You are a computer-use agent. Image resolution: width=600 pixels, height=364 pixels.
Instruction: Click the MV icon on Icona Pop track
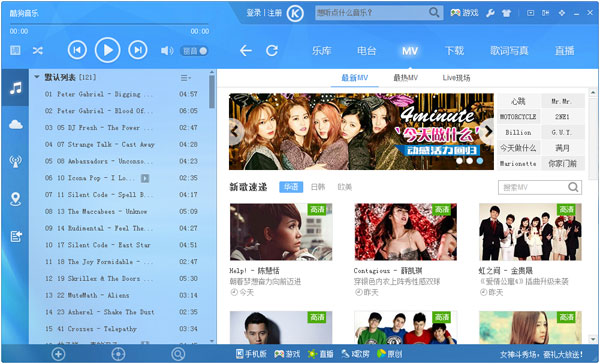coord(145,178)
